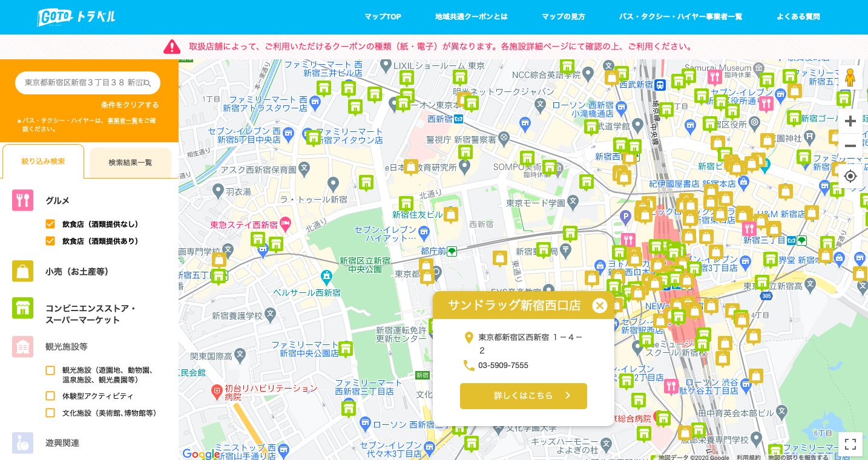Click store marker near ラ・トゥール新宿
Screen dimensions: 868x460
pyautogui.click(x=366, y=183)
